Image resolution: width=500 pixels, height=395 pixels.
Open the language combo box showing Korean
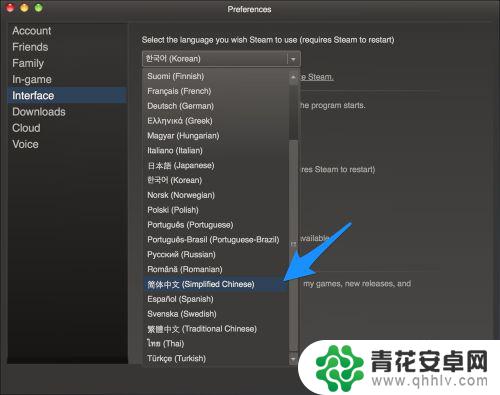tap(221, 59)
